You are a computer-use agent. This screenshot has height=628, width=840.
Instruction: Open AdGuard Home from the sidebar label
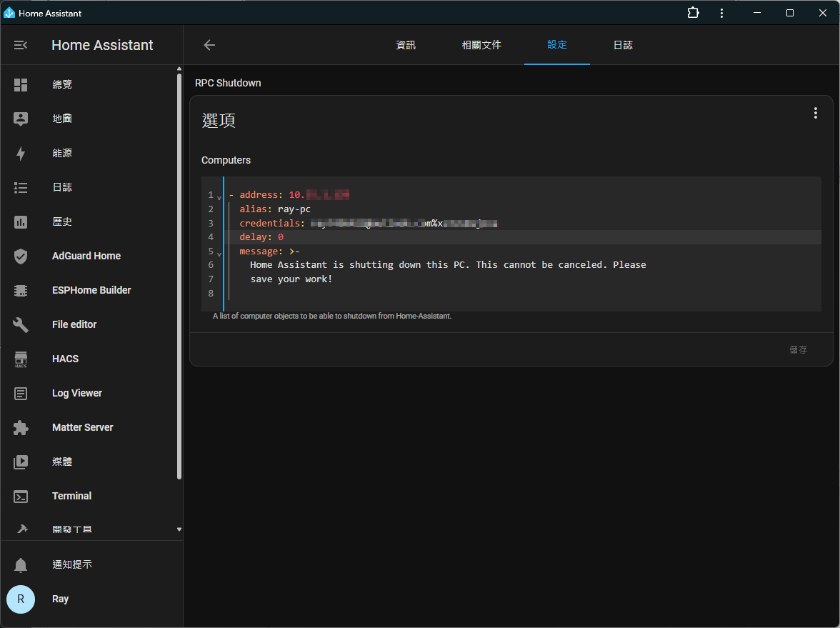(86, 256)
